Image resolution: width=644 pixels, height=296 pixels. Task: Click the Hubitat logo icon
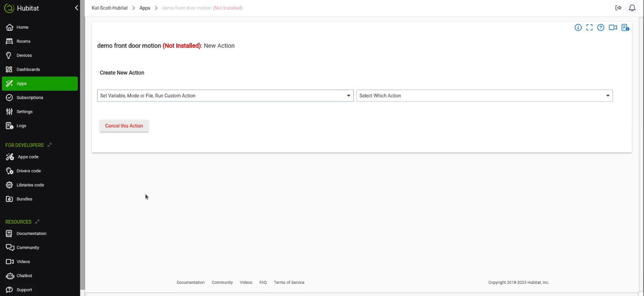pos(9,8)
